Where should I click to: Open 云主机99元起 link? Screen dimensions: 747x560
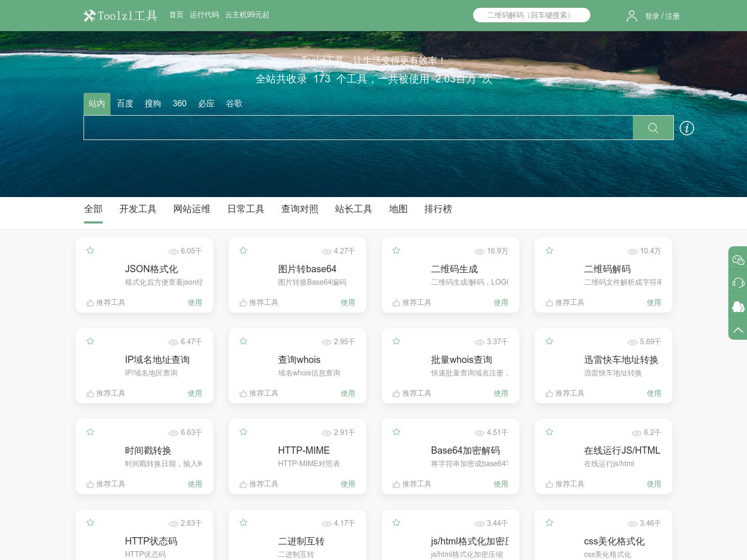pos(247,15)
